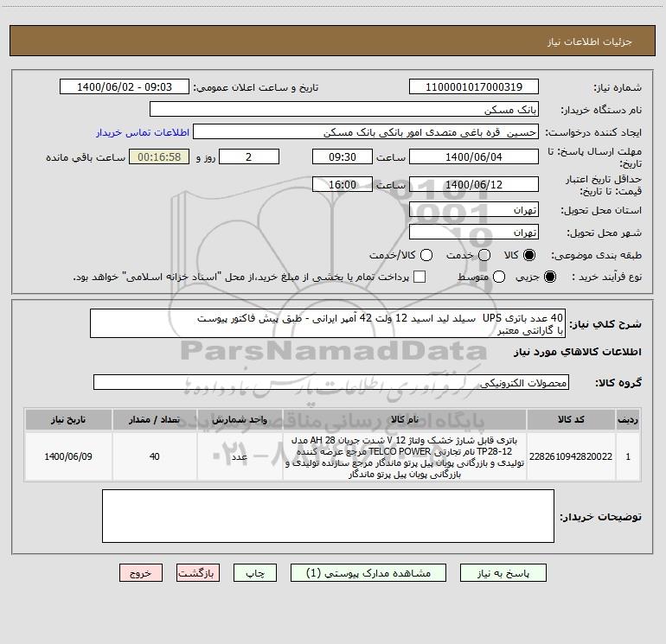Select the متوسط purchase type radio
This screenshot has height=644, width=666.
tap(499, 277)
